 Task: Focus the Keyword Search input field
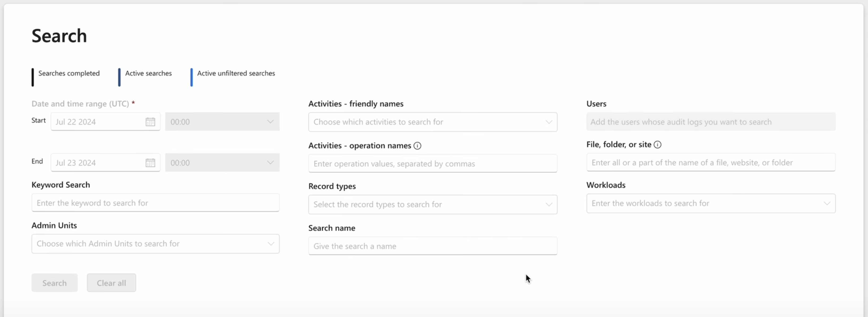pyautogui.click(x=155, y=203)
